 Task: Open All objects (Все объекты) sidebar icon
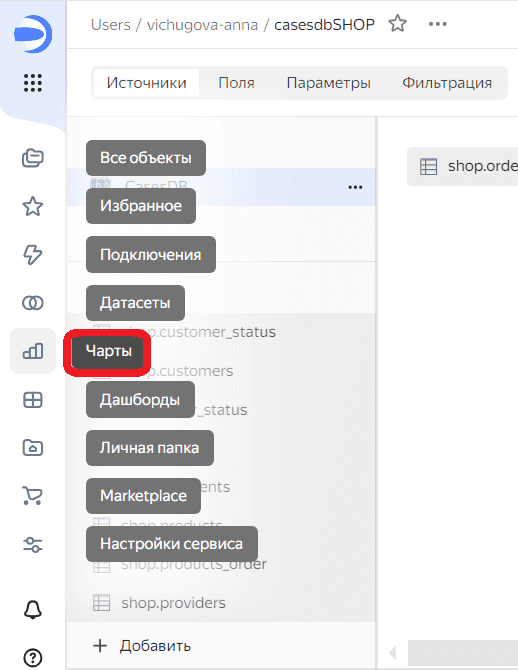pos(33,158)
